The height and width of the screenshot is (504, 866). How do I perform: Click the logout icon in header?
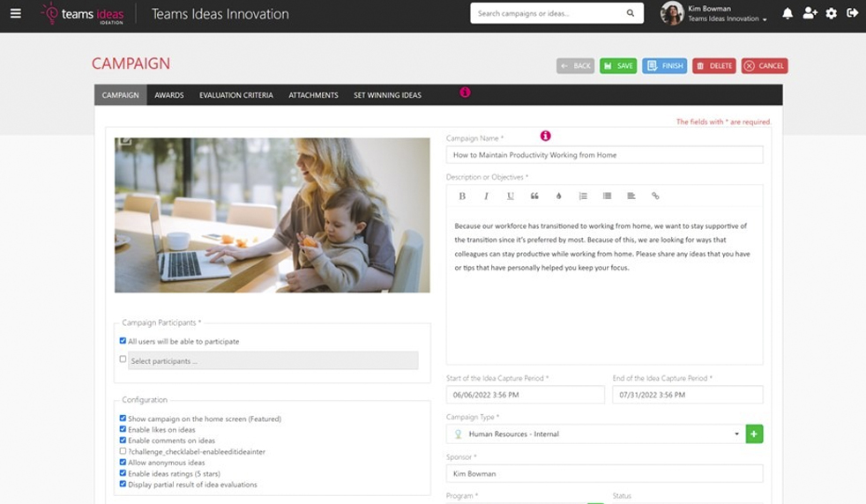[852, 13]
